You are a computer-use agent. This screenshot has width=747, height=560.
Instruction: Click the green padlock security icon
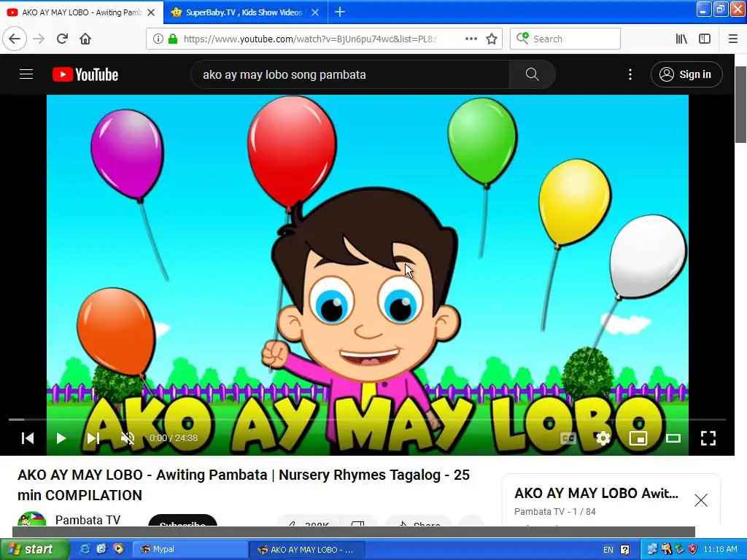(x=173, y=39)
